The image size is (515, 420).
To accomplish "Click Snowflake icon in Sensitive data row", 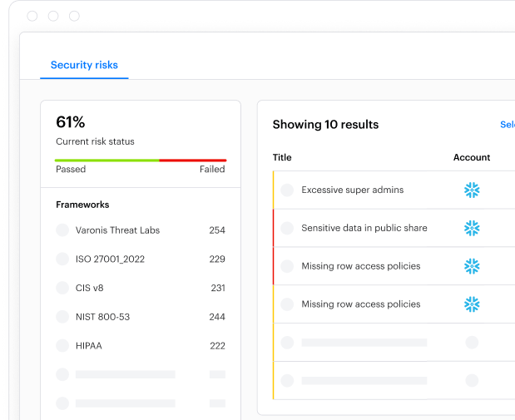I will pos(472,228).
